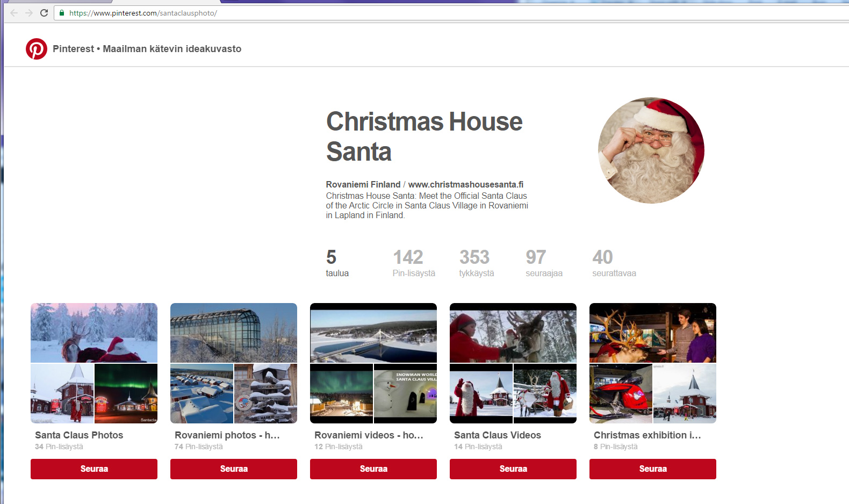Select the 5 taulua boards tab
Image resolution: width=849 pixels, height=504 pixels.
(x=337, y=263)
